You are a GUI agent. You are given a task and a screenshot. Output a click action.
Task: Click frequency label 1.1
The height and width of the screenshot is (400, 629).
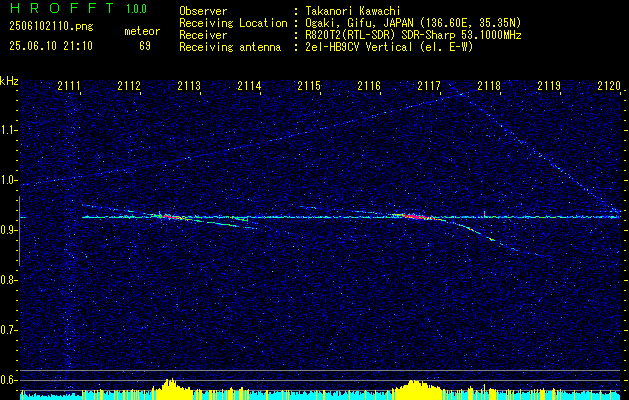pyautogui.click(x=8, y=130)
